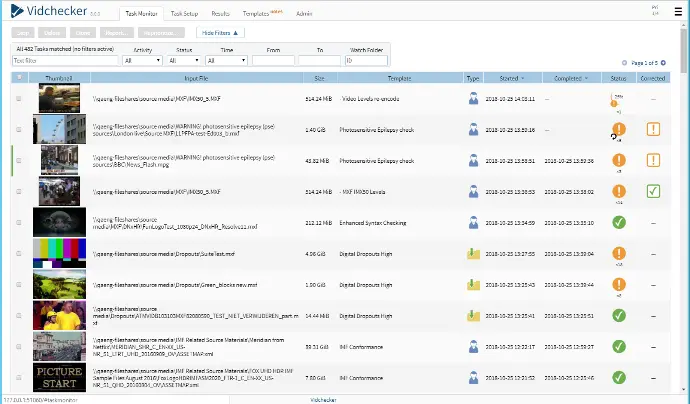Check the box for the first MXF\IMX30_b.MXF row
This screenshot has height=404, width=690.
18,98
